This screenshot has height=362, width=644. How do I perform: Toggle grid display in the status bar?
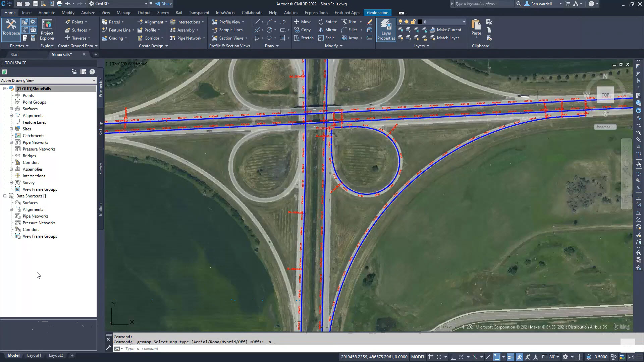[x=431, y=357]
